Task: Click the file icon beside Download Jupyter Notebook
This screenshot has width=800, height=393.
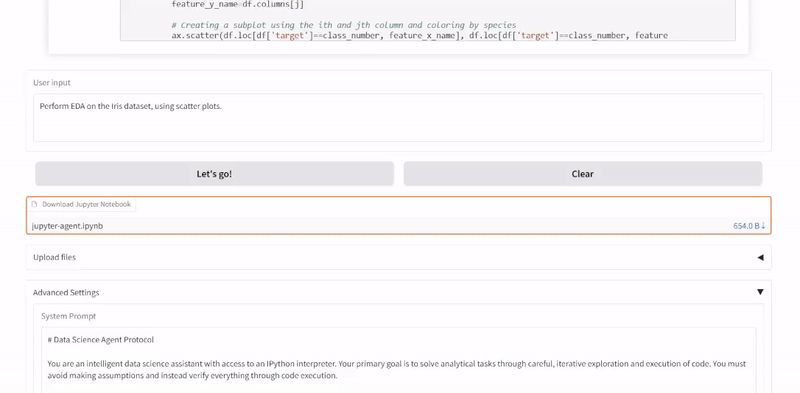Action: click(x=34, y=204)
